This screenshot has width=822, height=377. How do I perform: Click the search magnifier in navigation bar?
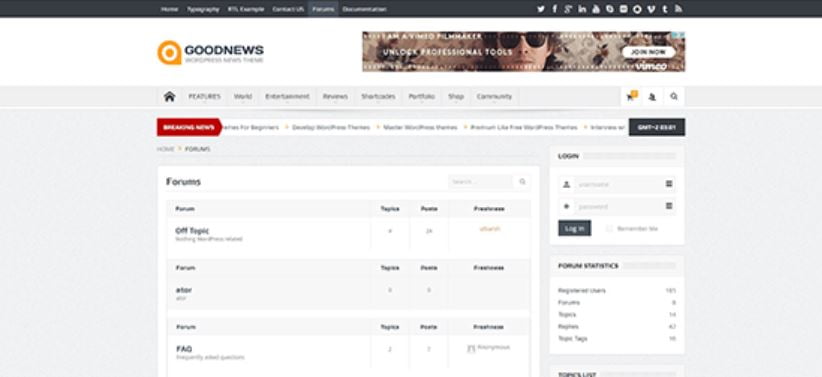click(x=674, y=96)
